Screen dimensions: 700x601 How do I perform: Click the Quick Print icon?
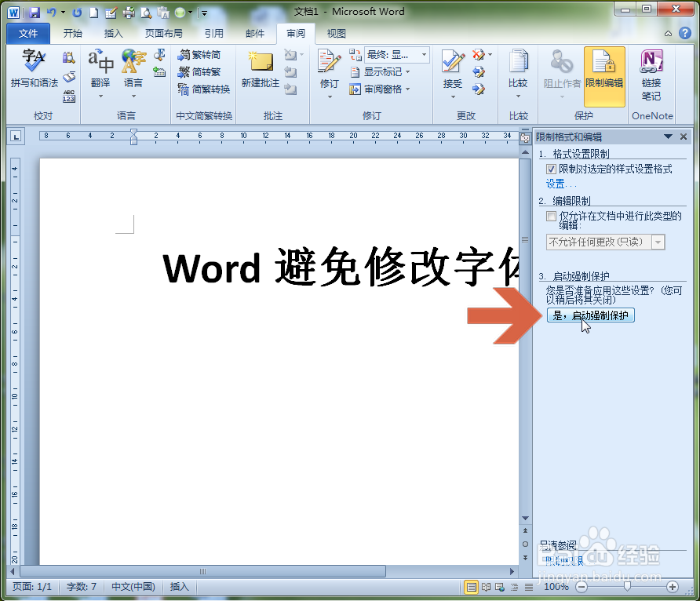(x=129, y=13)
